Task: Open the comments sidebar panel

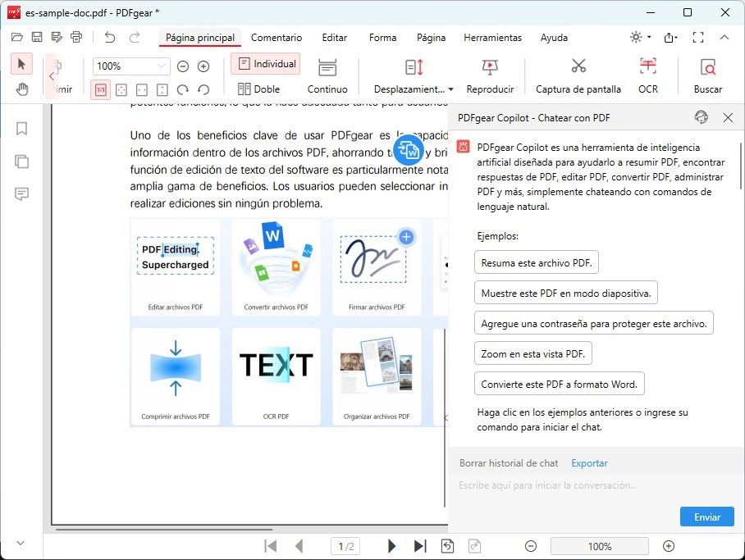Action: [22, 194]
